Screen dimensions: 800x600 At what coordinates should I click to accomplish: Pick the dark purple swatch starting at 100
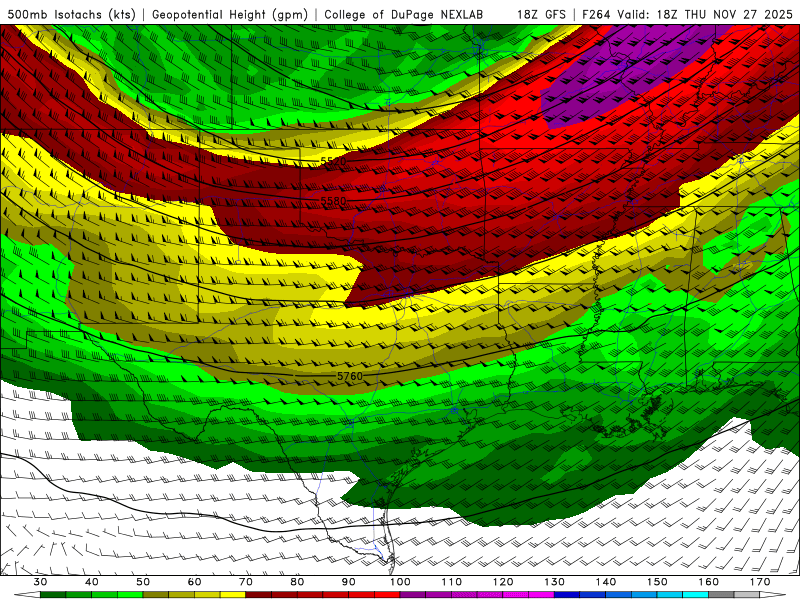[x=413, y=595]
